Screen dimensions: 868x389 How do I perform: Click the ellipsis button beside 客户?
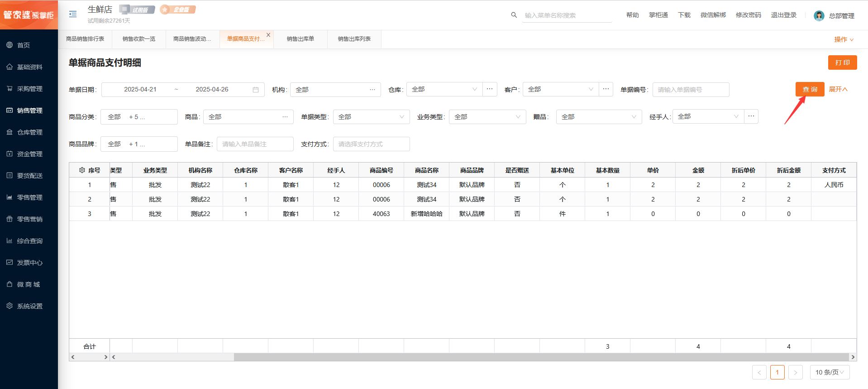tap(606, 89)
